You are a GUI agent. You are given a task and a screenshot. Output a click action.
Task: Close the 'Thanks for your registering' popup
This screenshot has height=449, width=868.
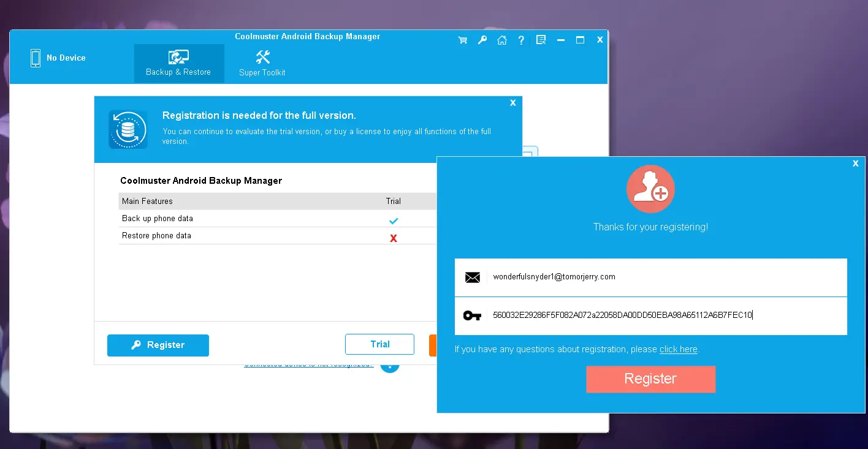tap(856, 164)
